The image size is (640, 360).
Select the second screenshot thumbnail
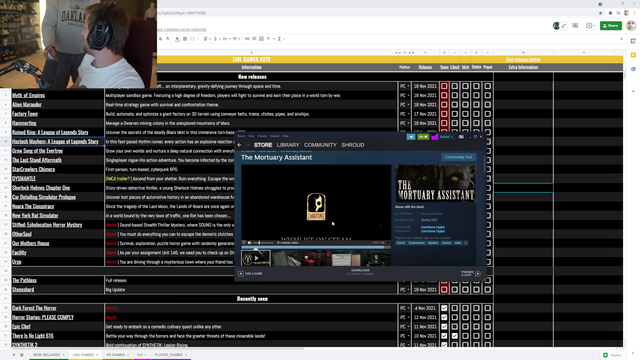pos(287,258)
